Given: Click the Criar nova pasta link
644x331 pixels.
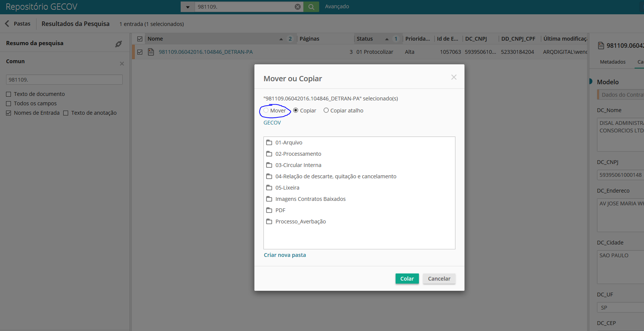Looking at the screenshot, I should [x=285, y=255].
